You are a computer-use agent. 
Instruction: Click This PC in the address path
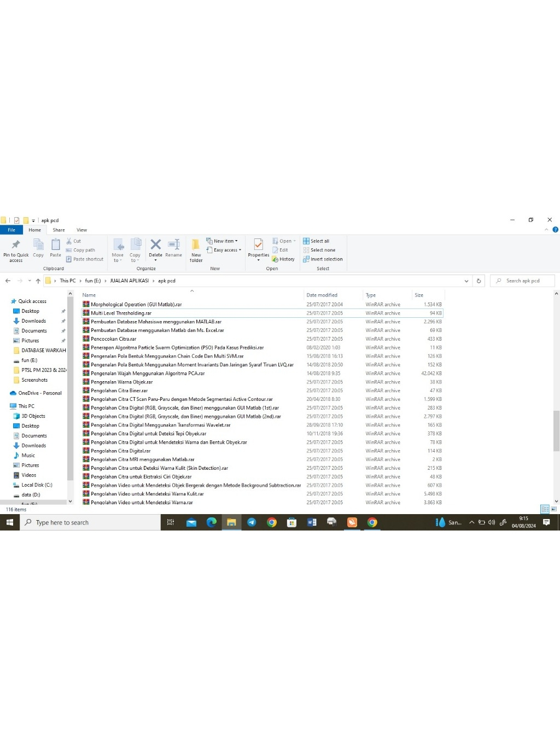[x=68, y=281]
